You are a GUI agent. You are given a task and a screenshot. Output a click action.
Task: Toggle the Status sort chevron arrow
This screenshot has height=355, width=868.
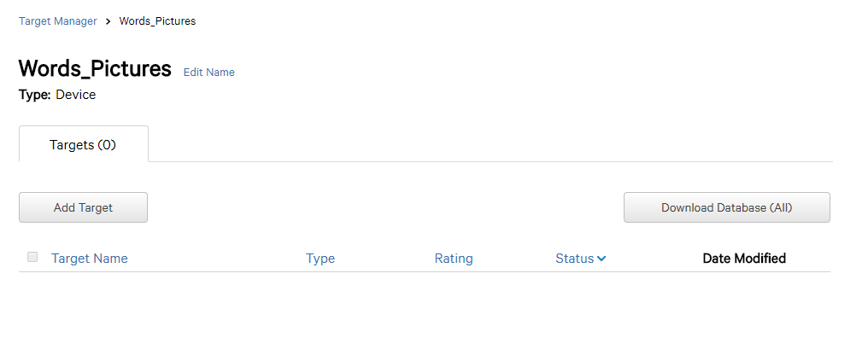(x=601, y=259)
